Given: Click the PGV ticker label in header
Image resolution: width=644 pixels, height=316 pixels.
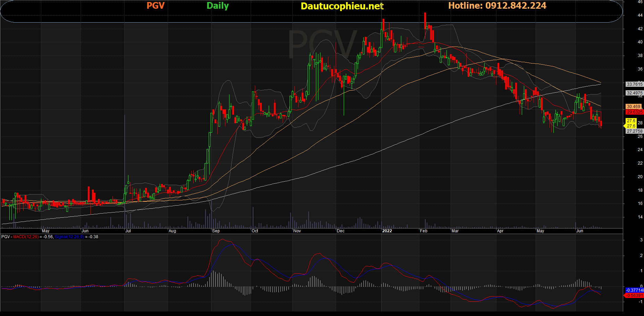Looking at the screenshot, I should 155,6.
